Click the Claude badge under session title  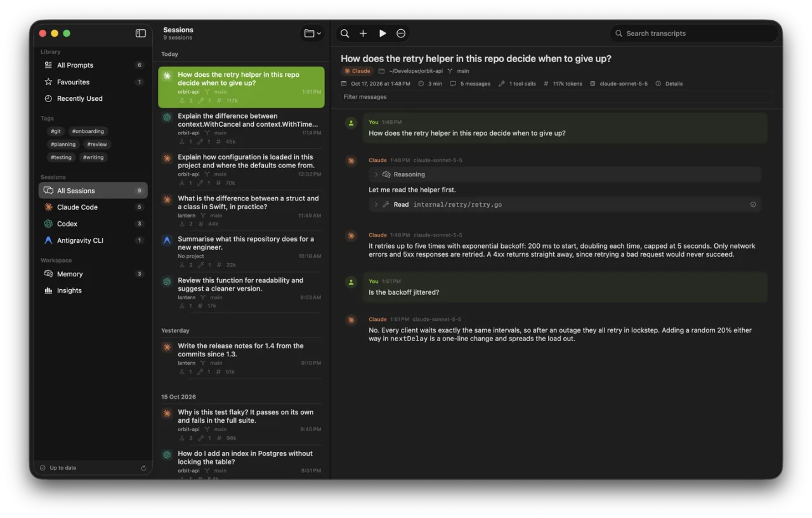tap(357, 71)
